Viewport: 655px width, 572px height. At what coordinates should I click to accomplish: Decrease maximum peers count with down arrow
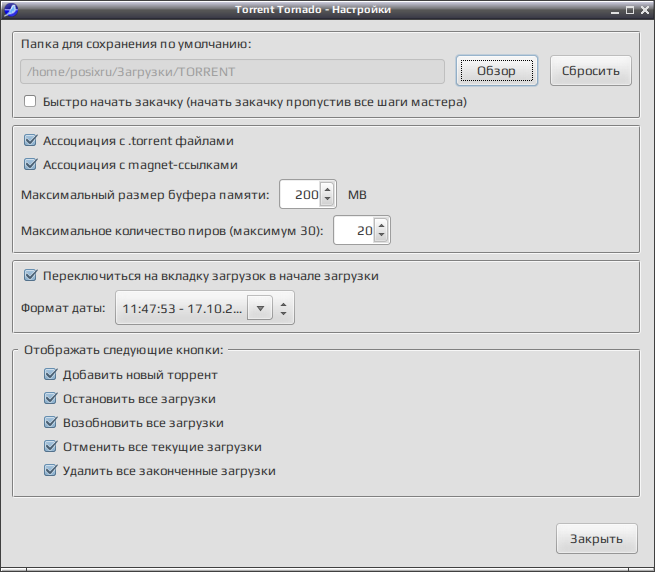[x=381, y=235]
